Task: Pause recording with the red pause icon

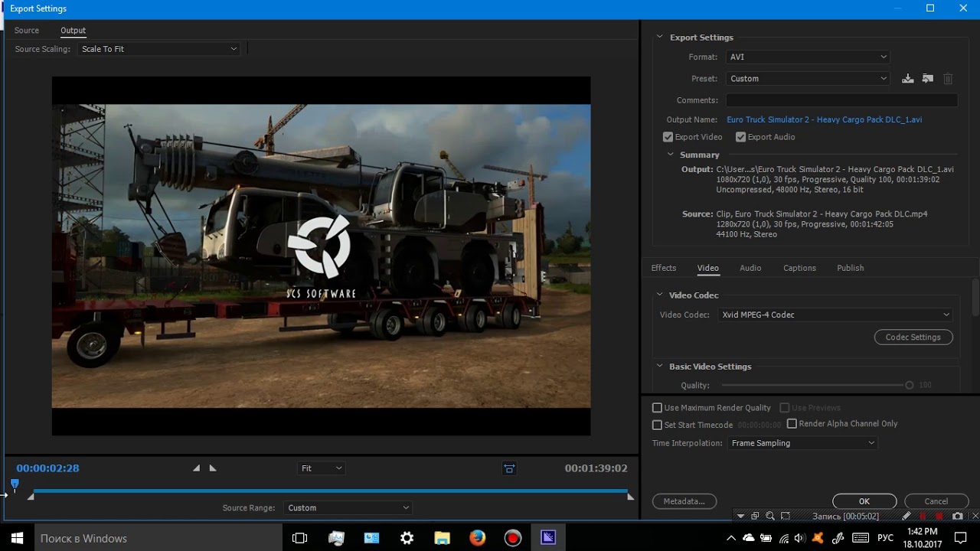Action: coord(923,517)
